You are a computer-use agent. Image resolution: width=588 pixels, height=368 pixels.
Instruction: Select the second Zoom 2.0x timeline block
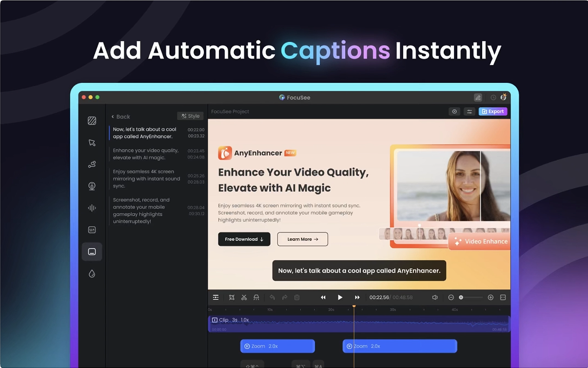pyautogui.click(x=399, y=346)
